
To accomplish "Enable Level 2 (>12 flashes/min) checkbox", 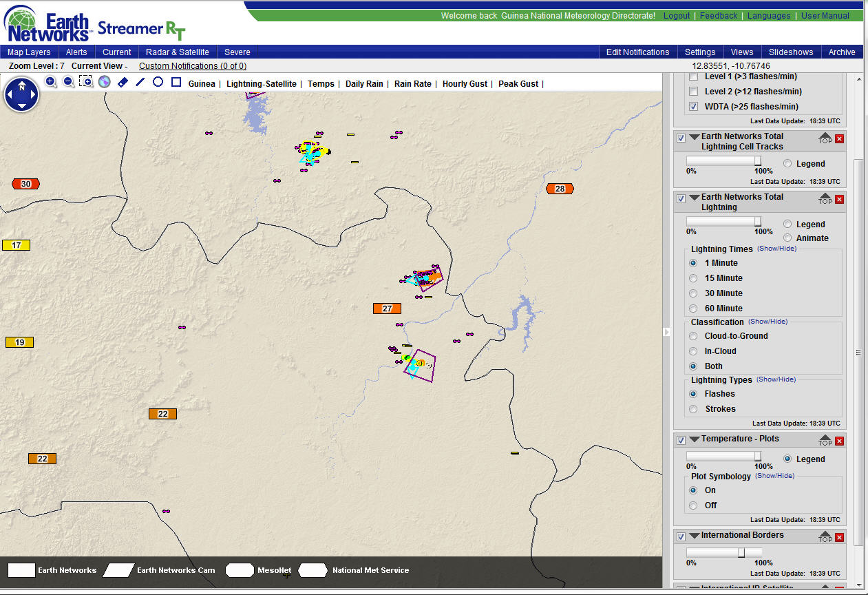I will coord(694,92).
